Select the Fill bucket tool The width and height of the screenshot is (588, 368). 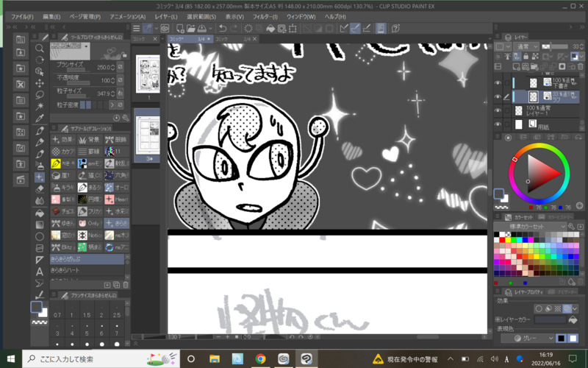coord(40,213)
